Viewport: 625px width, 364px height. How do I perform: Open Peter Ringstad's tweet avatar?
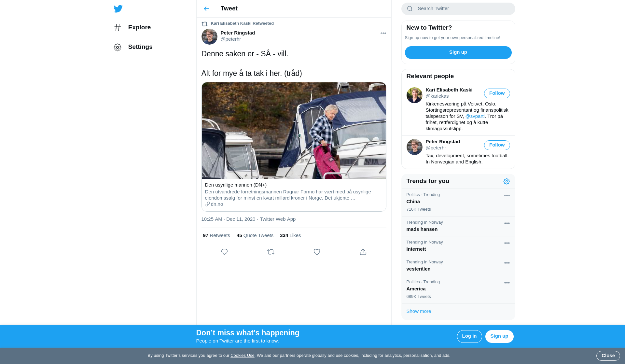(209, 36)
